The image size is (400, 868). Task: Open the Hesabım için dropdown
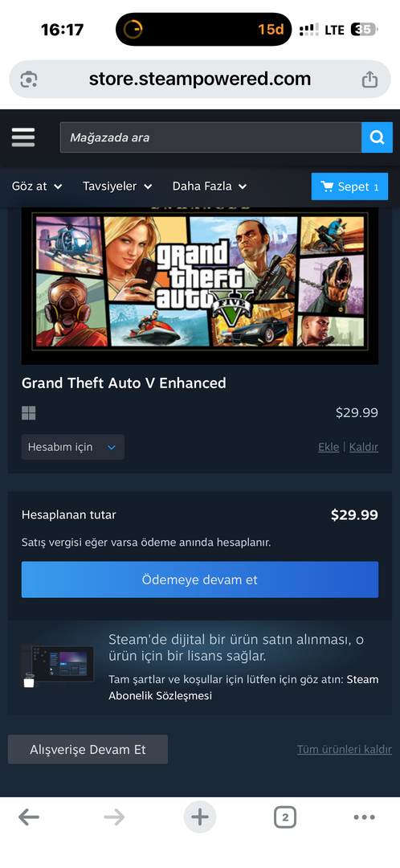73,448
